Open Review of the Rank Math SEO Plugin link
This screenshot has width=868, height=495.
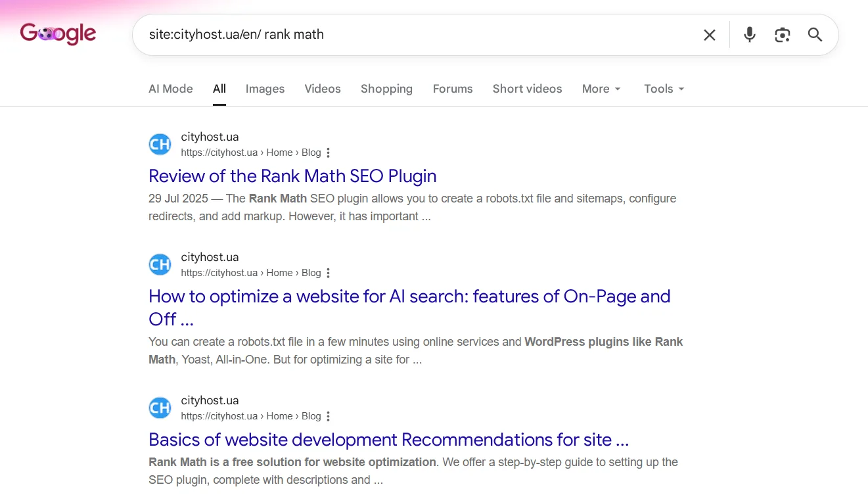click(292, 176)
